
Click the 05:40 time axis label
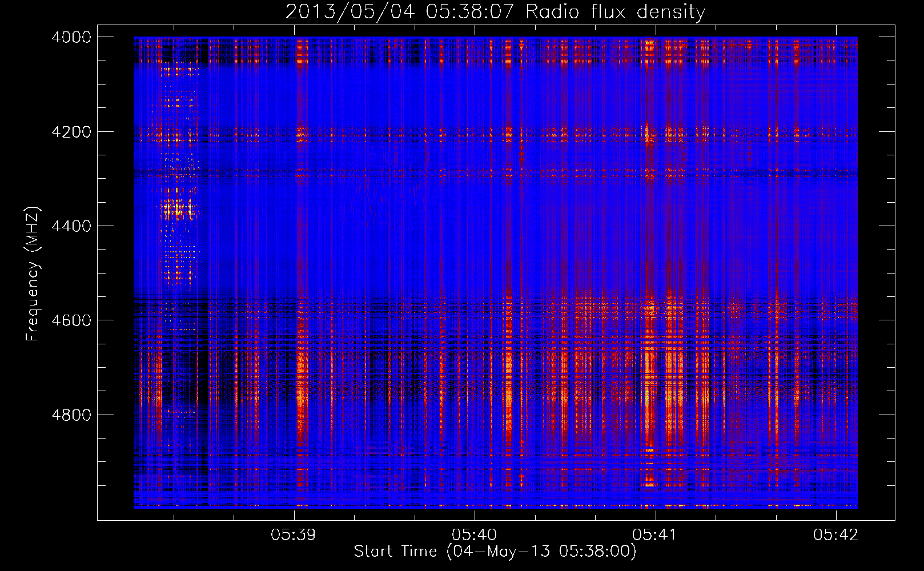pos(474,534)
